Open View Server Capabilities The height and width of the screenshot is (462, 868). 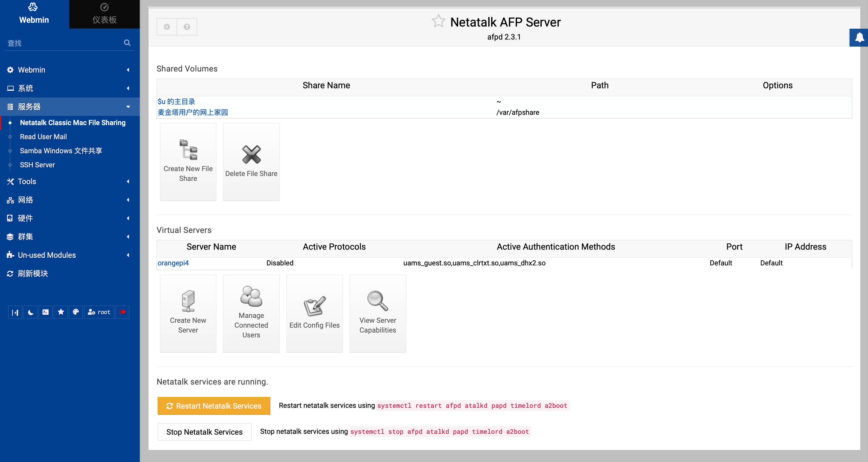coord(377,313)
